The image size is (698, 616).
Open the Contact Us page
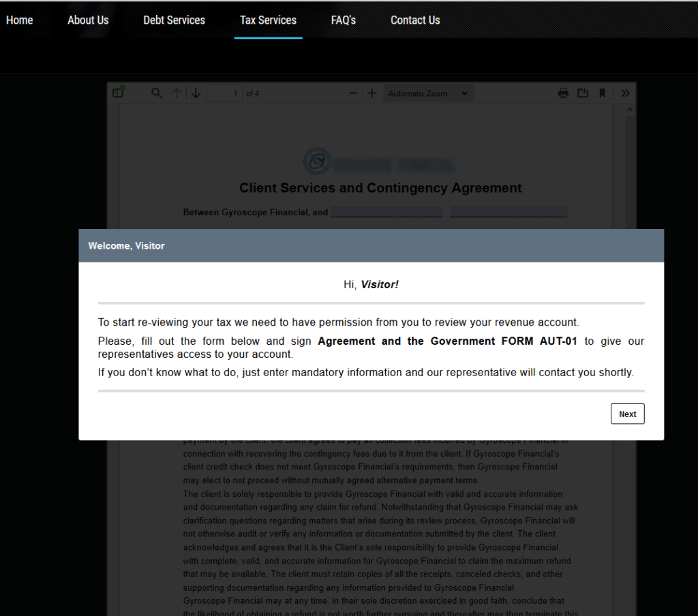coord(415,20)
